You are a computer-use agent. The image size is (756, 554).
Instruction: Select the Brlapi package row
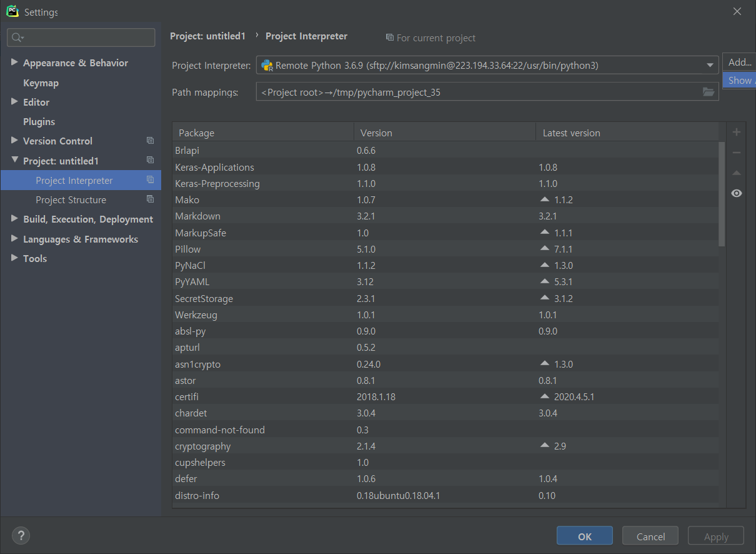point(445,151)
